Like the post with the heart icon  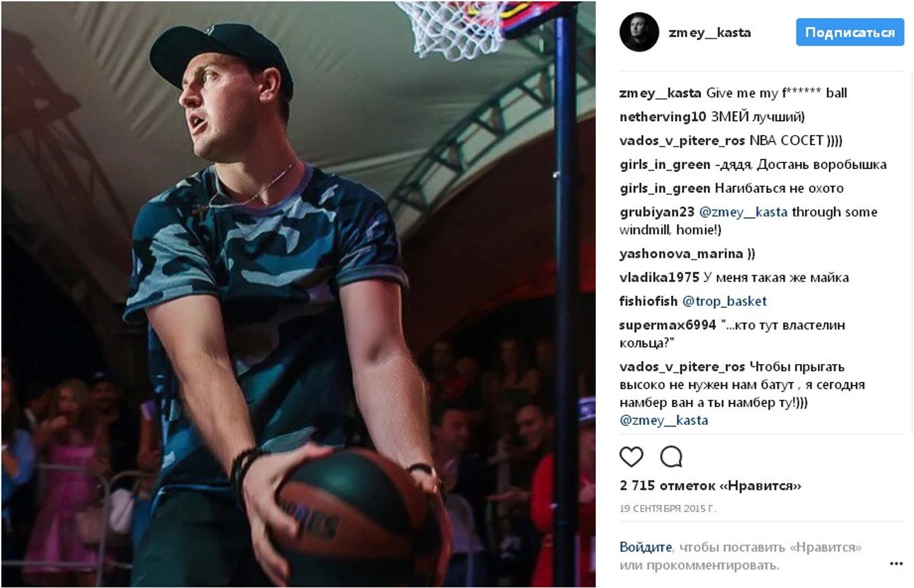pyautogui.click(x=631, y=457)
